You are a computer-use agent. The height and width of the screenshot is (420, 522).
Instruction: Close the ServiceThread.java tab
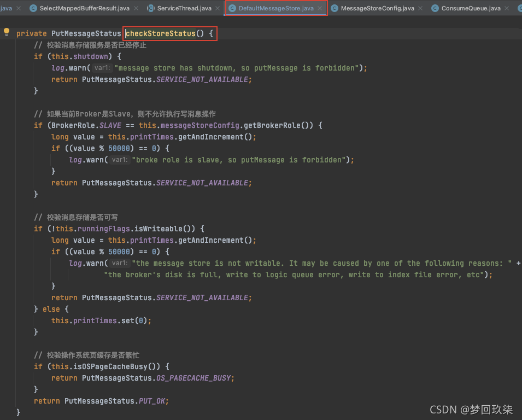(x=218, y=8)
